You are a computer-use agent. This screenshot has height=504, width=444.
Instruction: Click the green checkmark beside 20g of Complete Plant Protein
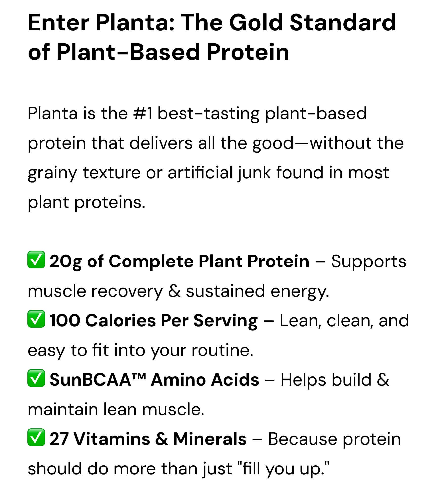pos(36,260)
